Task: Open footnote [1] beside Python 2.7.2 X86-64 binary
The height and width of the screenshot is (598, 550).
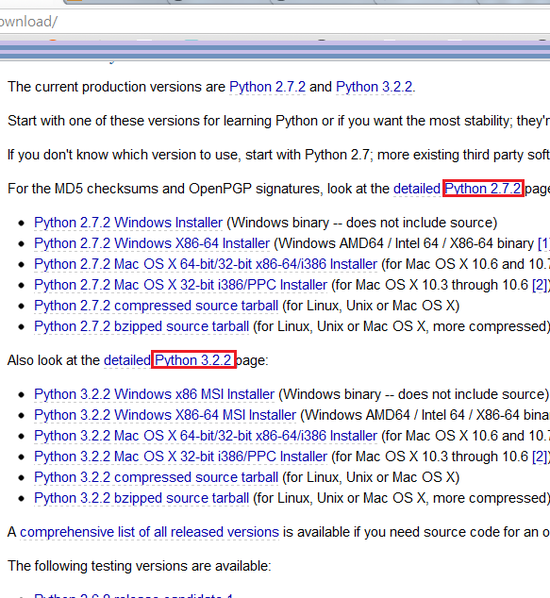Action: [x=544, y=243]
